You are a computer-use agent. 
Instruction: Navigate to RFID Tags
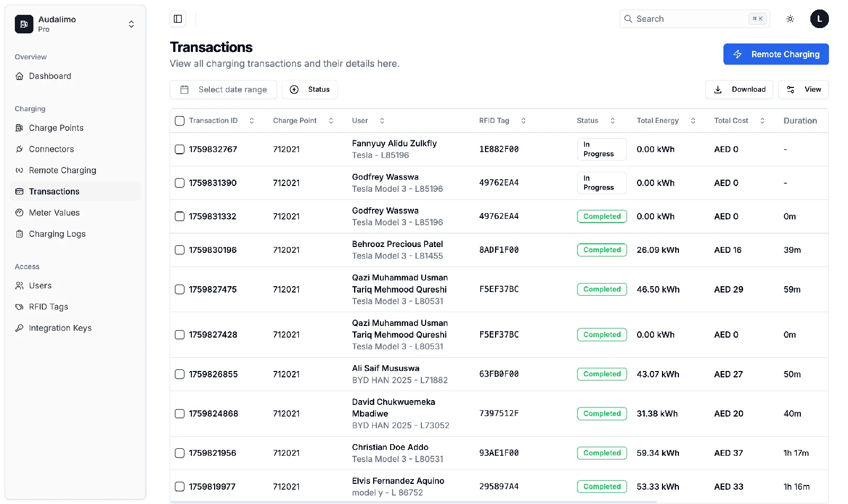pyautogui.click(x=75, y=307)
